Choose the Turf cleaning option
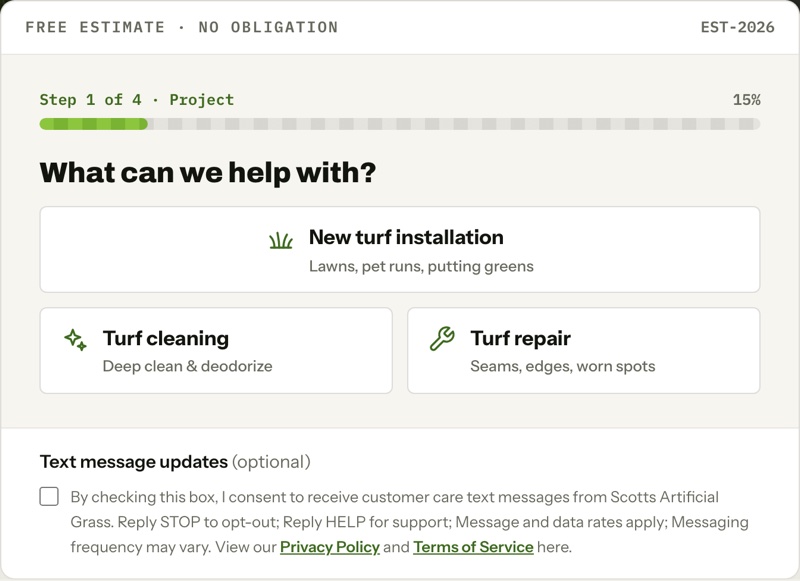 point(216,350)
